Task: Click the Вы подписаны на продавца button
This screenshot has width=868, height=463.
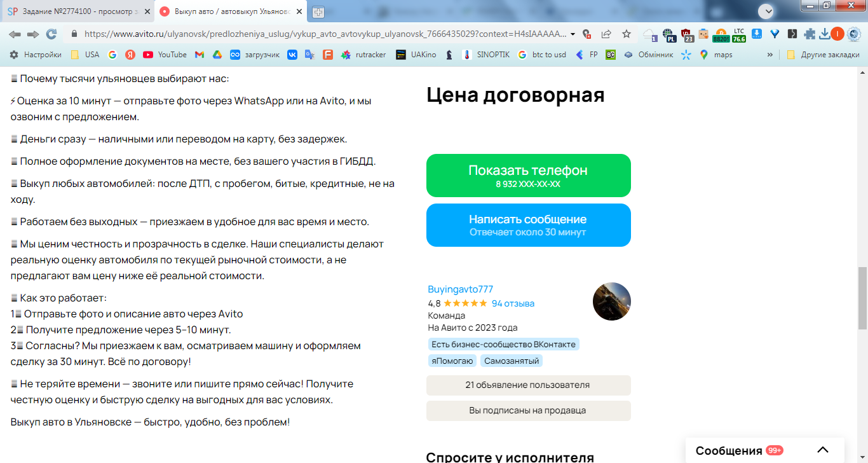Action: 529,411
